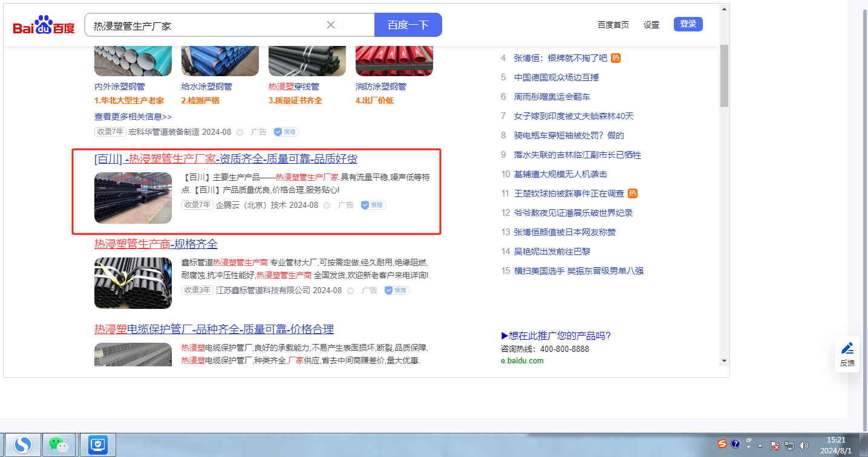The image size is (868, 457).
Task: Open hot search 爷爷熬夜见证潘展乐破世界纪录
Action: [573, 213]
